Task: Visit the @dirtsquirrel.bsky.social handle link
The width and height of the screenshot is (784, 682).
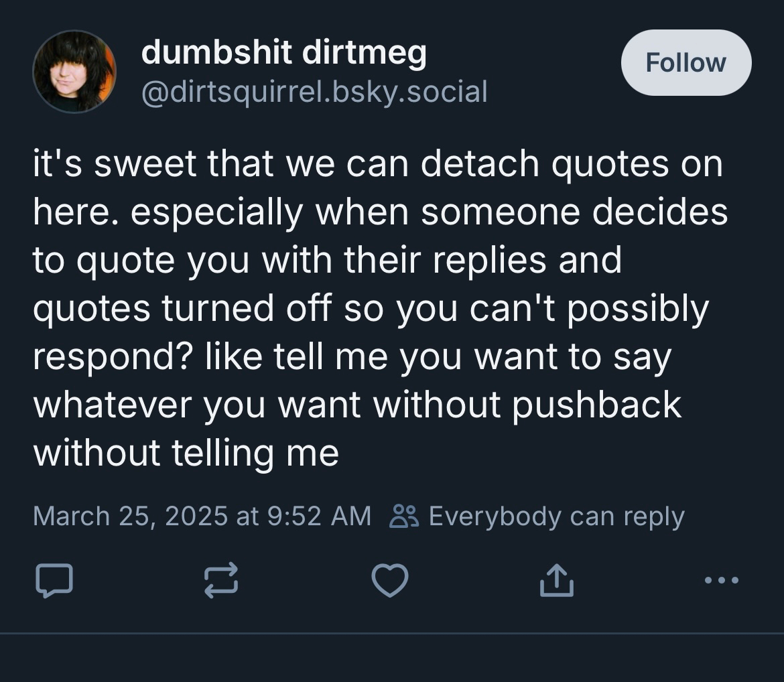Action: pyautogui.click(x=314, y=90)
